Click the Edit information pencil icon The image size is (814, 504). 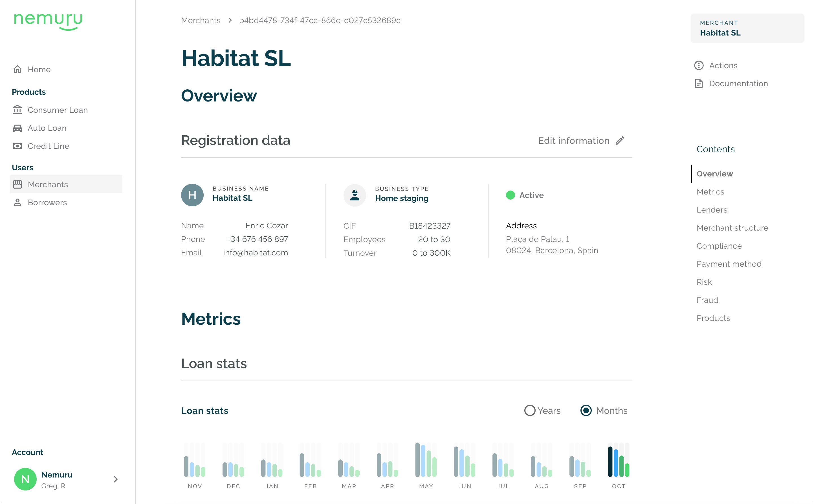(620, 141)
